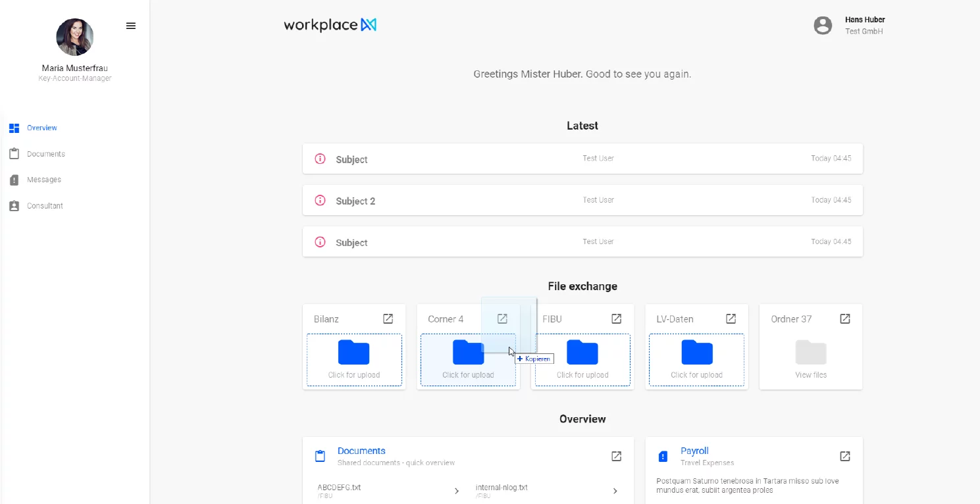Expand the ABCDEFG.txt chevron arrow
This screenshot has height=504, width=980.
point(457,491)
